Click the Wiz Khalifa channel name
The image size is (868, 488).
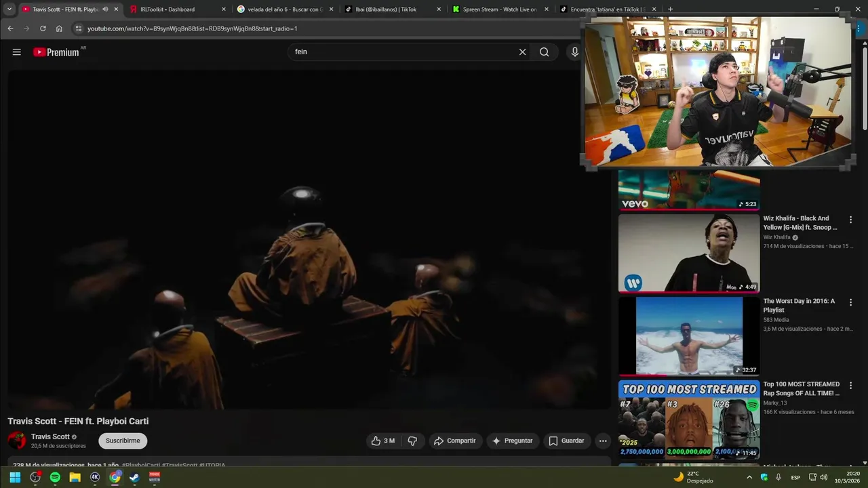777,237
